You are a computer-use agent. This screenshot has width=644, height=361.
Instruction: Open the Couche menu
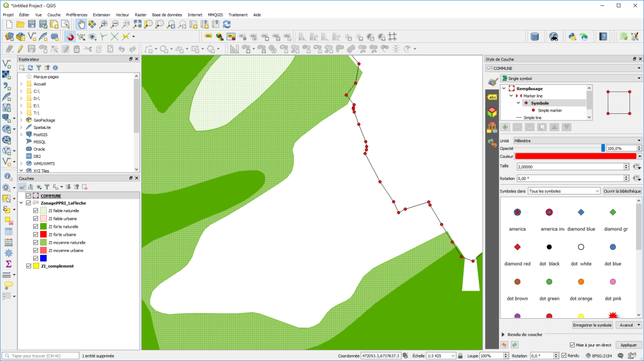(54, 15)
